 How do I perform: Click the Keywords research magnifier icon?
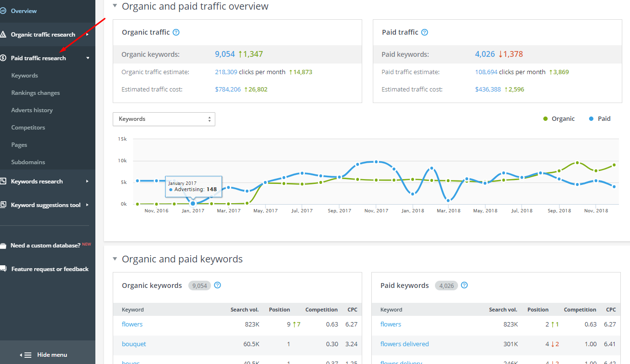[x=3, y=181]
